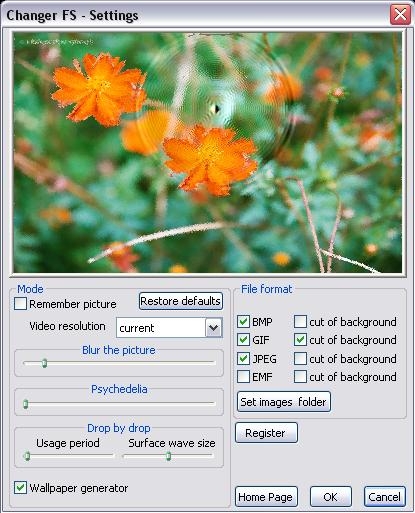415x513 pixels.
Task: Click the Blur the picture slider handle
Action: click(x=44, y=363)
